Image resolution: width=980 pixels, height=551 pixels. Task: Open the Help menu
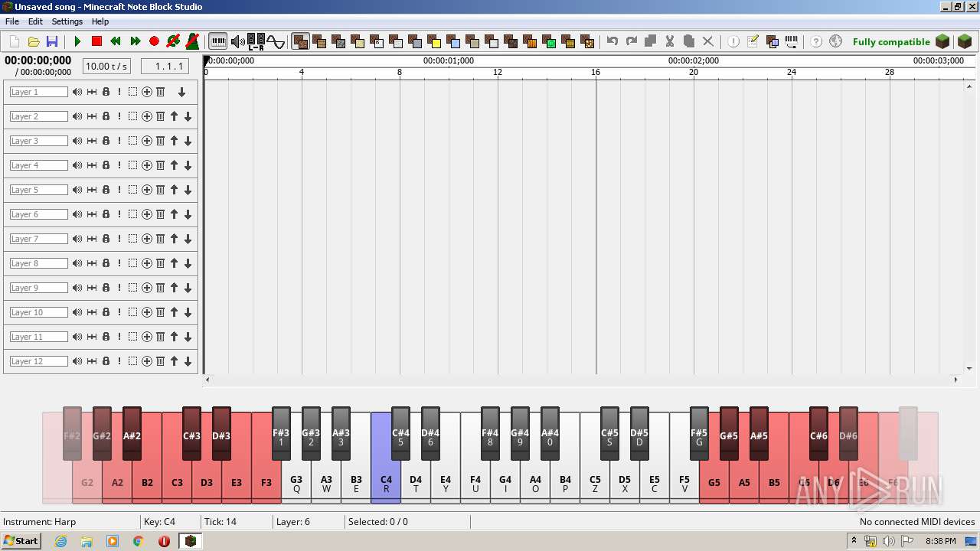tap(100, 21)
